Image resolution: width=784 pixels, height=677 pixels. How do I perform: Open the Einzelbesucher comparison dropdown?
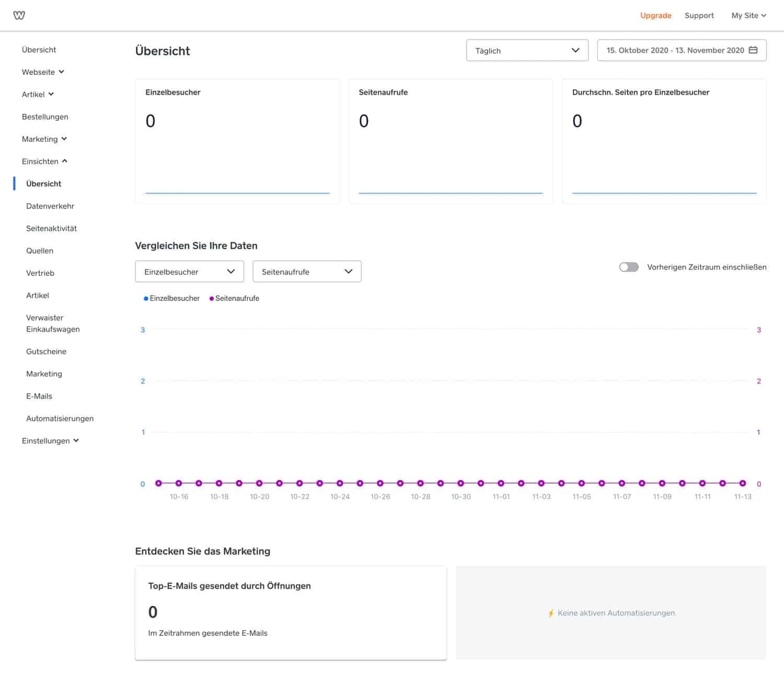point(189,271)
